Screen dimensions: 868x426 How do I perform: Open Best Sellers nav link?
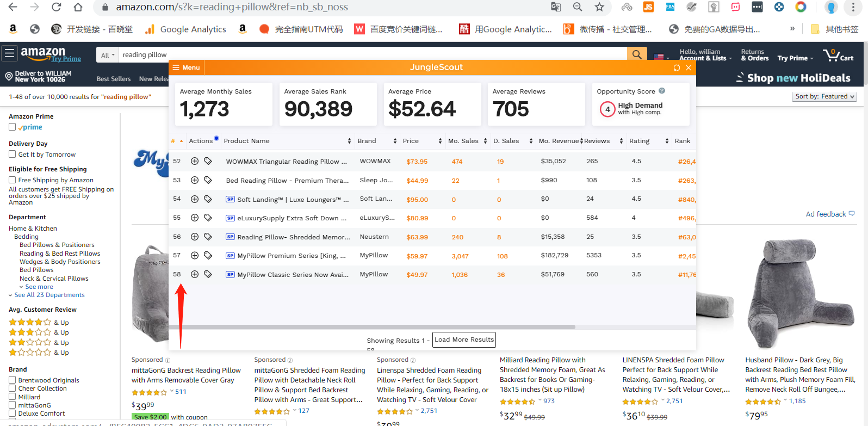[x=114, y=79]
